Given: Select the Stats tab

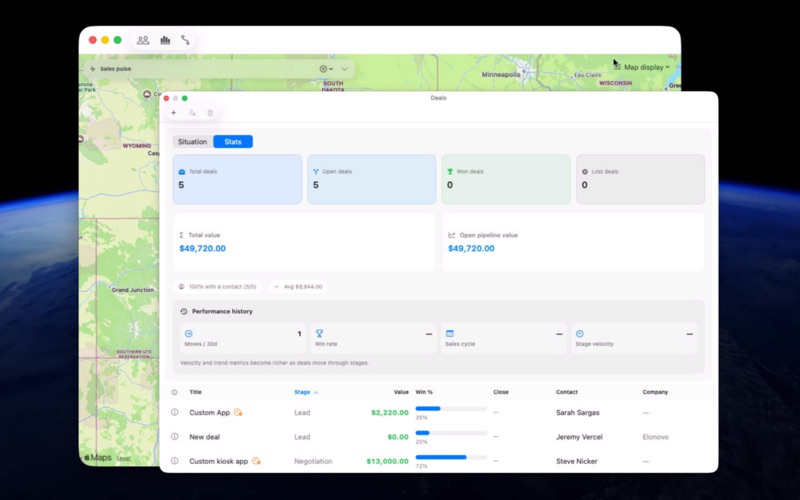Looking at the screenshot, I should [233, 142].
